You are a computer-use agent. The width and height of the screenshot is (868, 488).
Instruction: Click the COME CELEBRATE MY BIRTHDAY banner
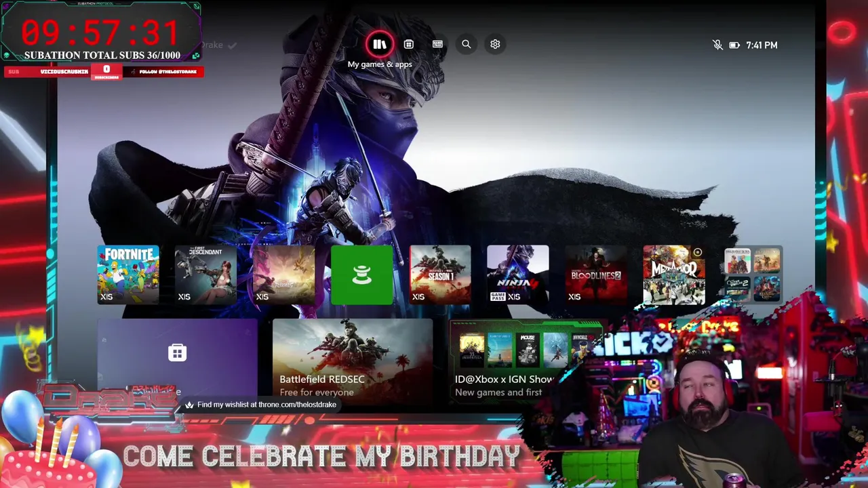321,456
